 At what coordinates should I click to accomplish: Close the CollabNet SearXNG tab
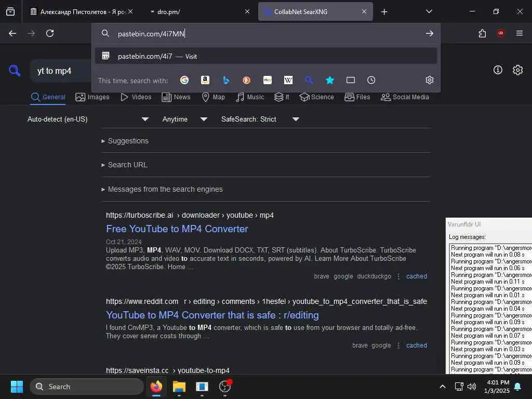coord(364,11)
